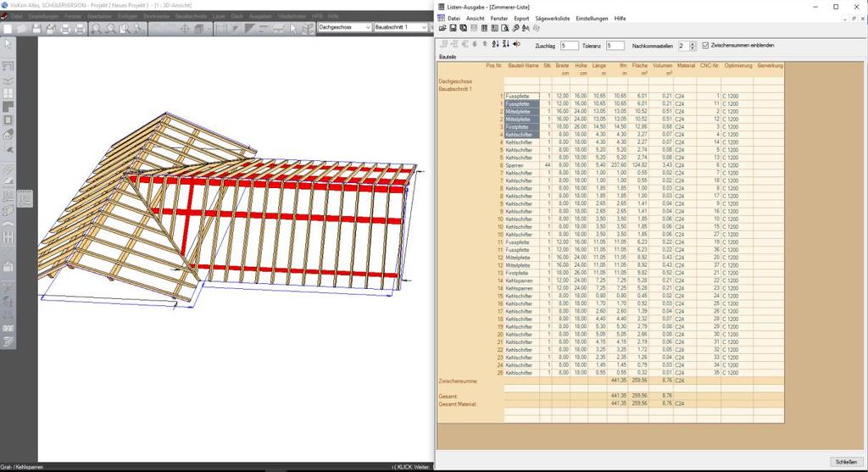The image size is (868, 472).
Task: Click the cursor arrow icon in top main toolbar
Action: 293,29
